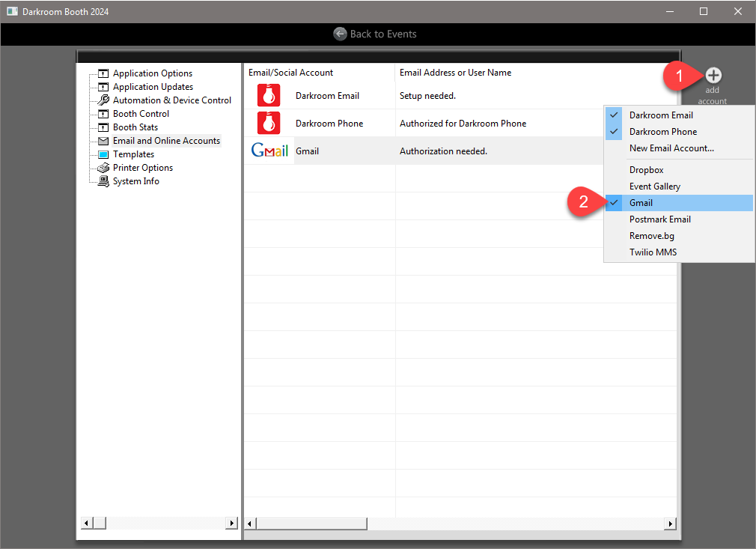The width and height of the screenshot is (756, 549).
Task: Select Email and Online Accounts tree item
Action: 166,141
